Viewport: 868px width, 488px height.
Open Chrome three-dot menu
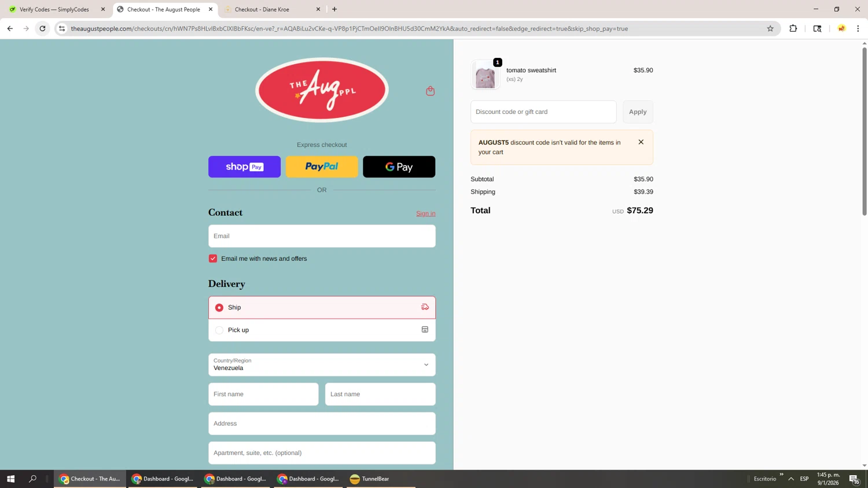(858, 28)
